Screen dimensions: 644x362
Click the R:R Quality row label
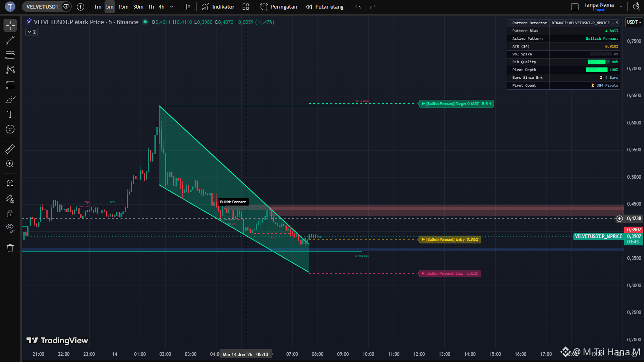click(x=524, y=62)
